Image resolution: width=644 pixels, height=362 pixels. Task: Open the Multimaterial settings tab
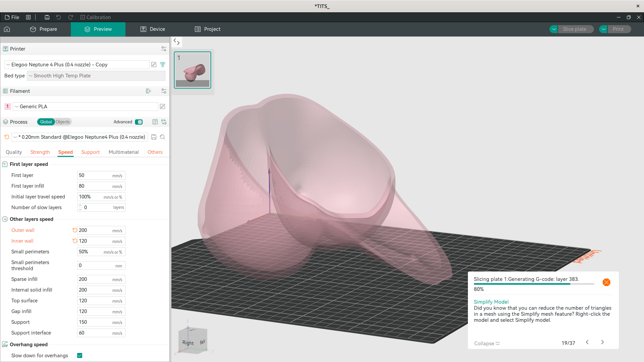(x=123, y=152)
